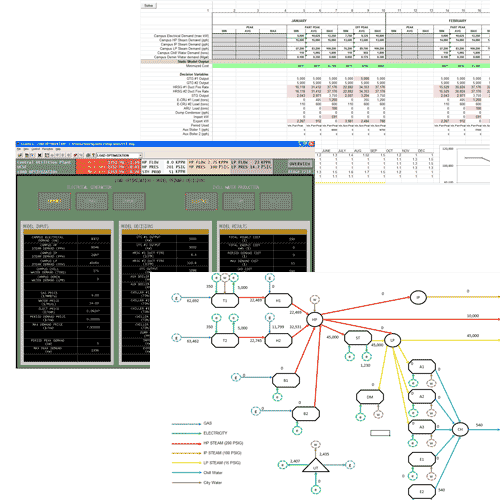The image size is (500, 500).
Task: Click the printer icon in the toolbar
Action: tap(88, 155)
